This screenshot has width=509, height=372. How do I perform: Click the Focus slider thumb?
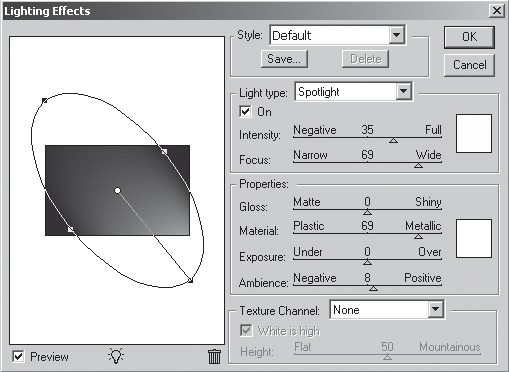pos(418,165)
